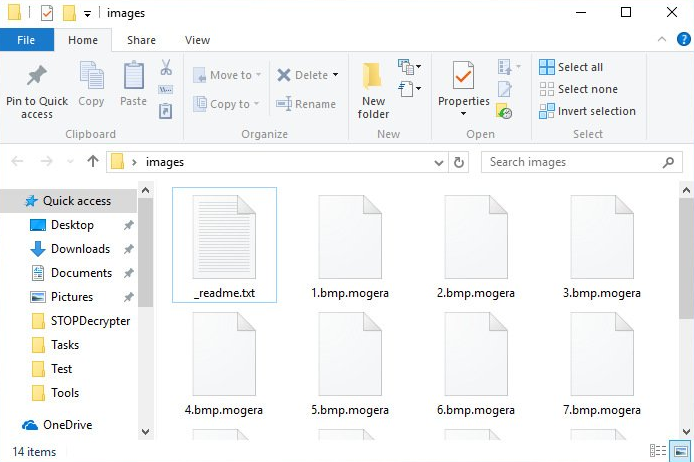Switch to large icons view in status bar
Viewport: 694px width, 462px height.
tap(681, 451)
